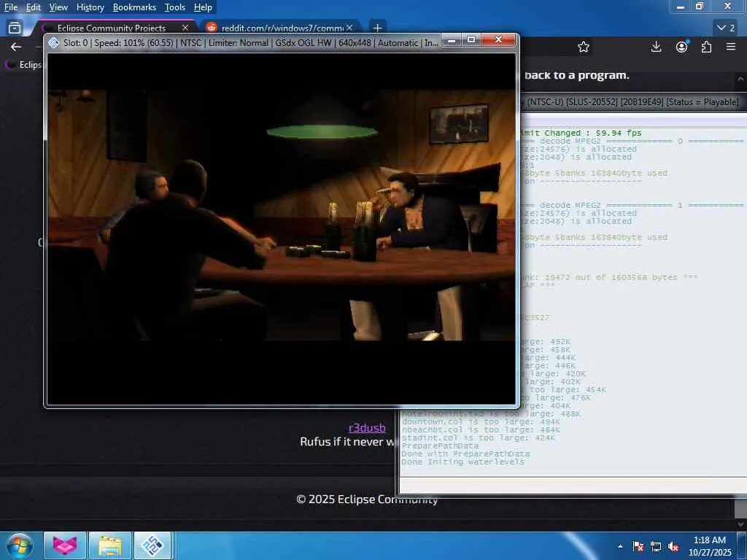Open the browser extensions icon
The width and height of the screenshot is (747, 560).
point(706,47)
